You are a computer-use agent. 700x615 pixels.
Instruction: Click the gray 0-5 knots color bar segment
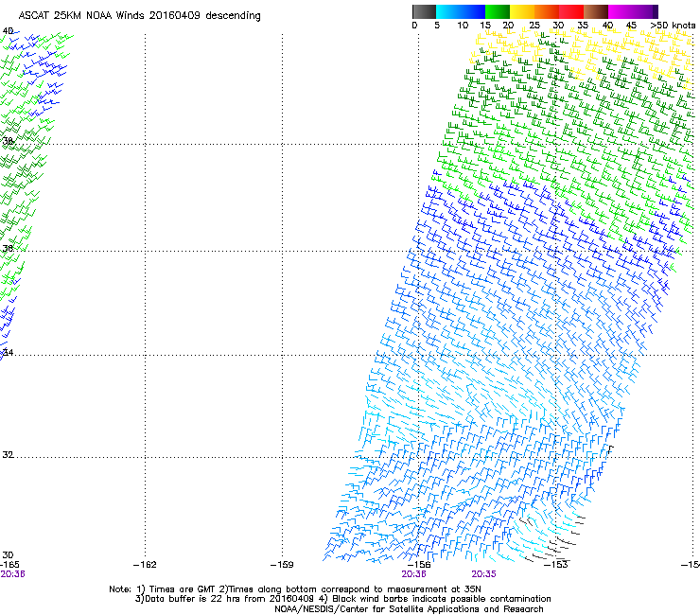424,11
